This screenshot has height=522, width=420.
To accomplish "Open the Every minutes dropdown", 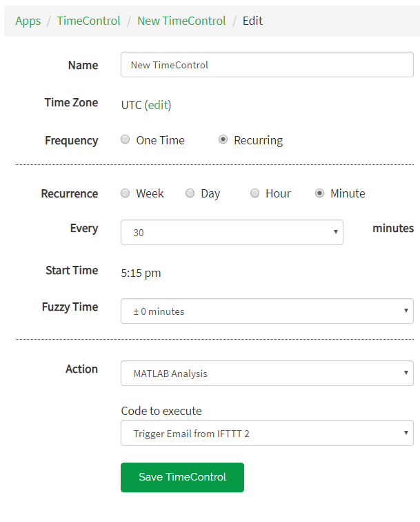I will (x=232, y=233).
